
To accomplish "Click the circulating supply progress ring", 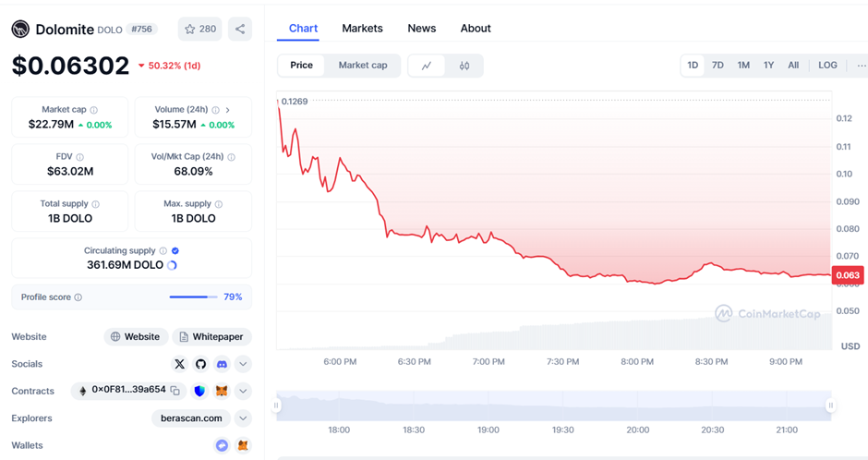I will [x=172, y=265].
